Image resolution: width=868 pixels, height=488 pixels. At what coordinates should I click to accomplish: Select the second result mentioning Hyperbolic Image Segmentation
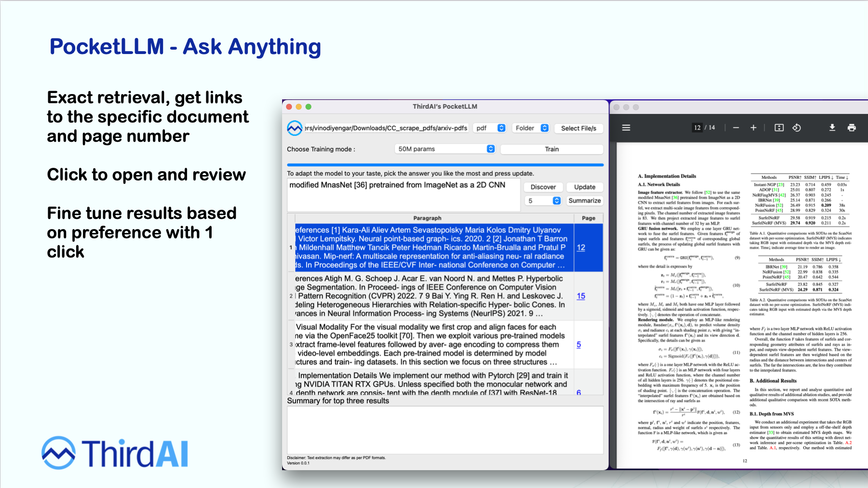[x=434, y=296]
